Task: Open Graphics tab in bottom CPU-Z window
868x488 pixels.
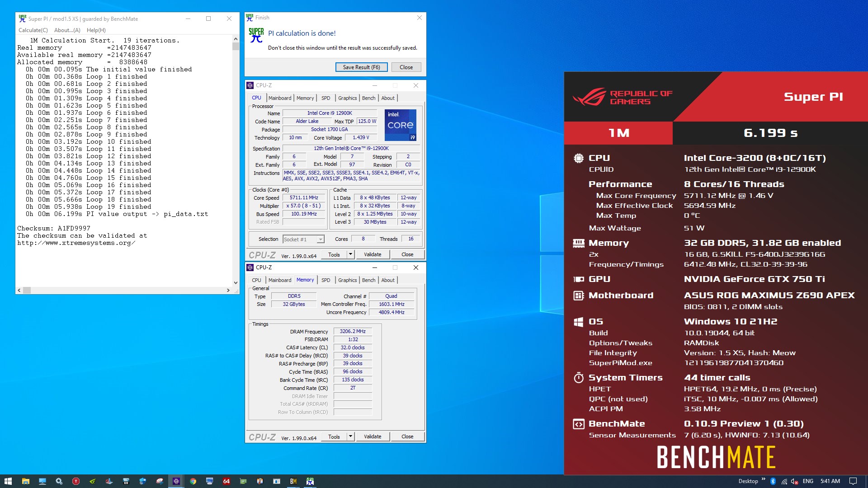Action: pos(348,280)
